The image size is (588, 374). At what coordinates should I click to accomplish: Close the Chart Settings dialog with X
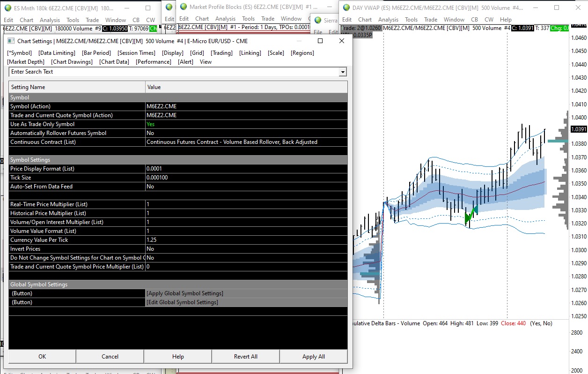[x=342, y=41]
